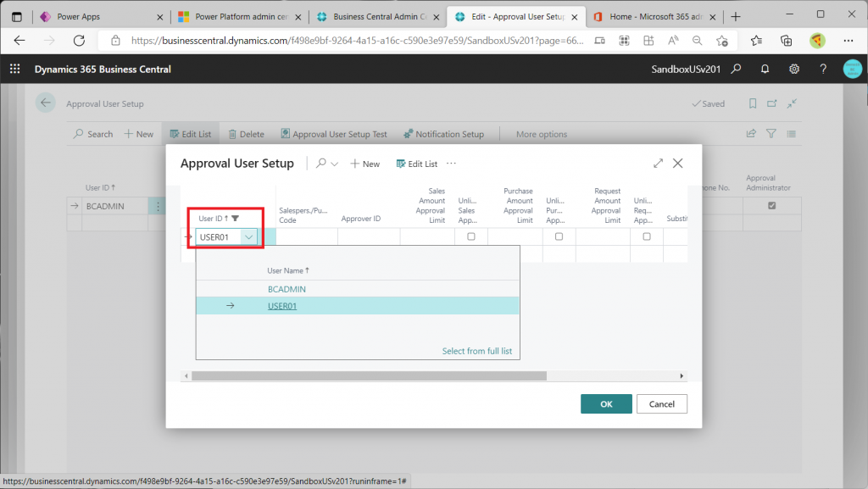Open the settings gear in Business Central
This screenshot has height=489, width=868.
tap(793, 69)
